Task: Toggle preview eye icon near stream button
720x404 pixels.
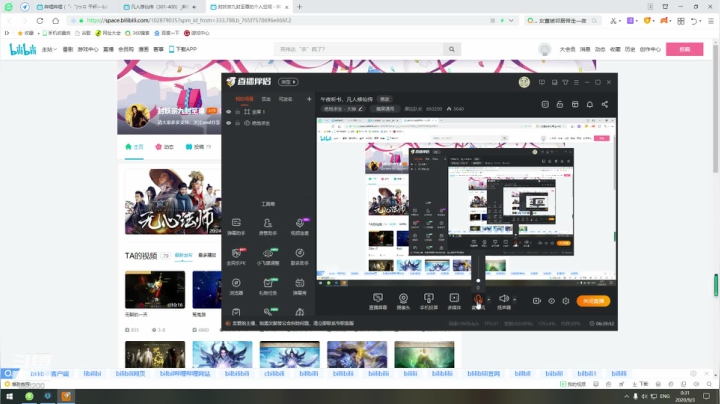Action: click(x=551, y=301)
